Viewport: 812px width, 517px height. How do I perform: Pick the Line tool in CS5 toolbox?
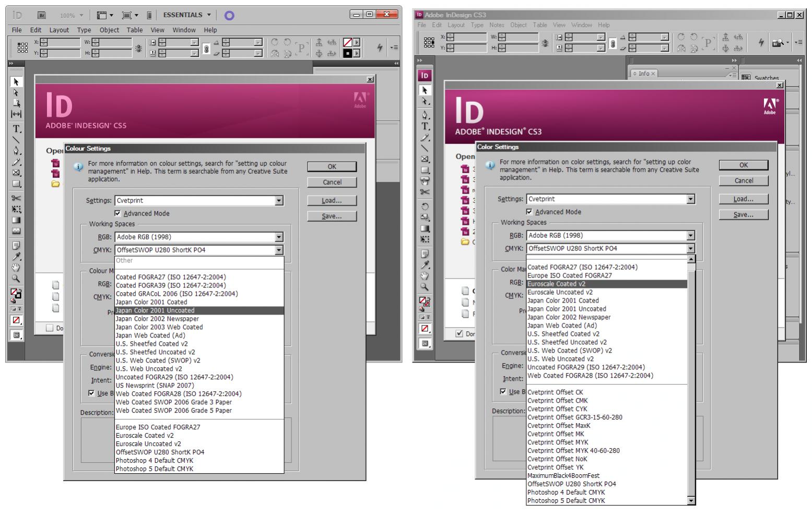click(x=16, y=140)
